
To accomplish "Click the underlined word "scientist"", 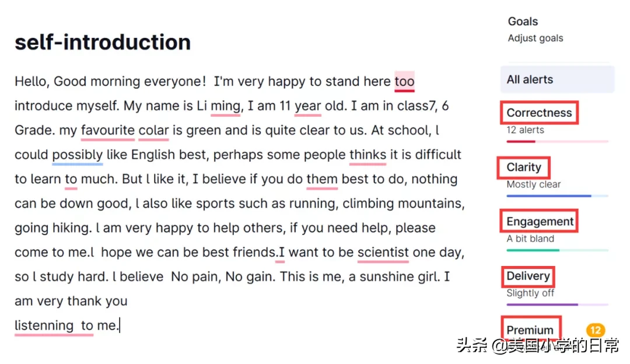I will coord(383,253).
